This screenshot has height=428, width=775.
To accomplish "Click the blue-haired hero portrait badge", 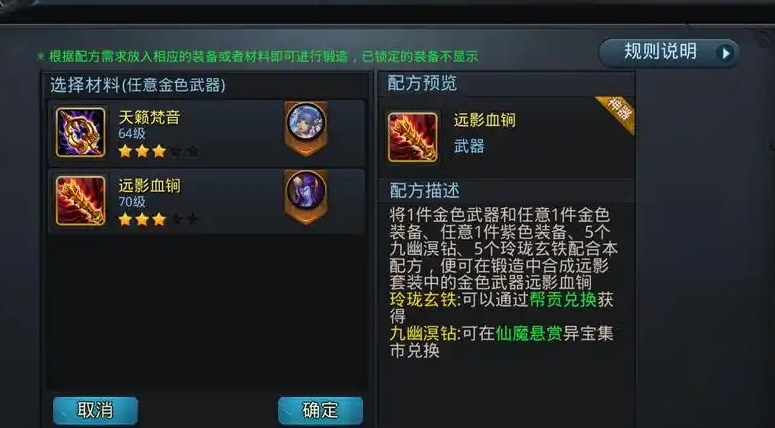I will pos(306,122).
